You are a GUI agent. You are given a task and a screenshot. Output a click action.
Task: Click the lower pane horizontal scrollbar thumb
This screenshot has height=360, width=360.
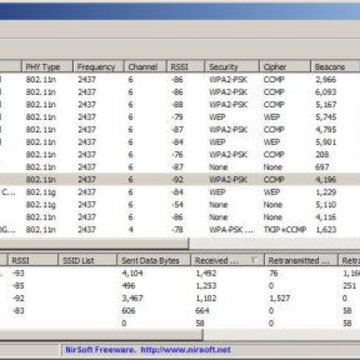(x=101, y=335)
